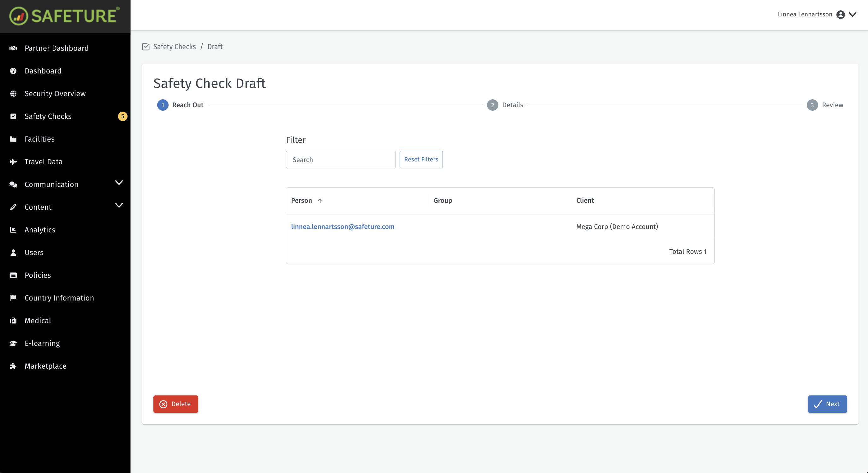Select the Analytics chart icon
Image resolution: width=868 pixels, height=473 pixels.
point(13,230)
